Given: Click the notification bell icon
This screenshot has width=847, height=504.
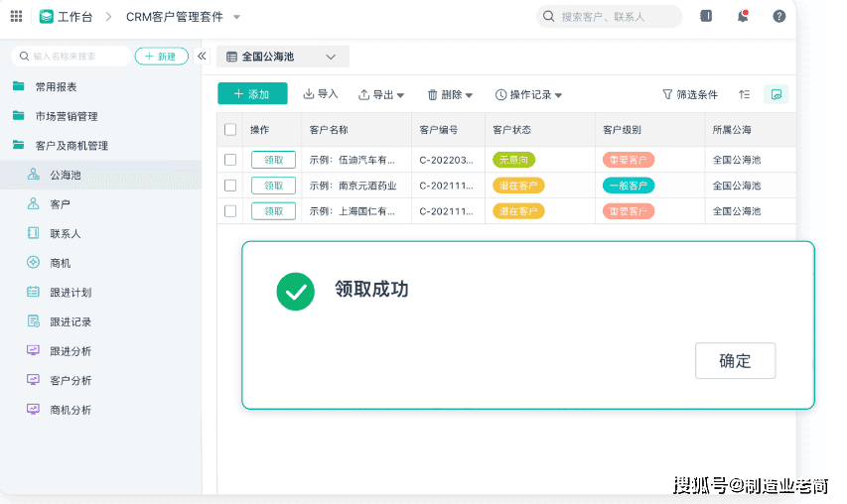Looking at the screenshot, I should [743, 16].
